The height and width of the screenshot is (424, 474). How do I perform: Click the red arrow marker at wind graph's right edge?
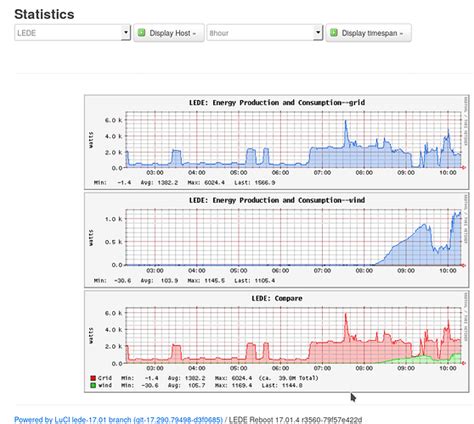(x=463, y=265)
